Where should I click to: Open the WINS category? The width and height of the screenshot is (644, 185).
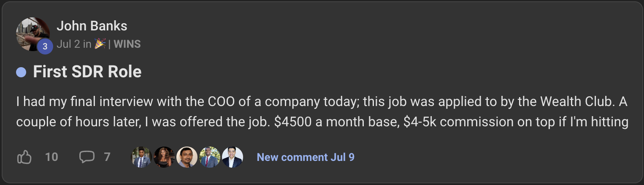(127, 44)
